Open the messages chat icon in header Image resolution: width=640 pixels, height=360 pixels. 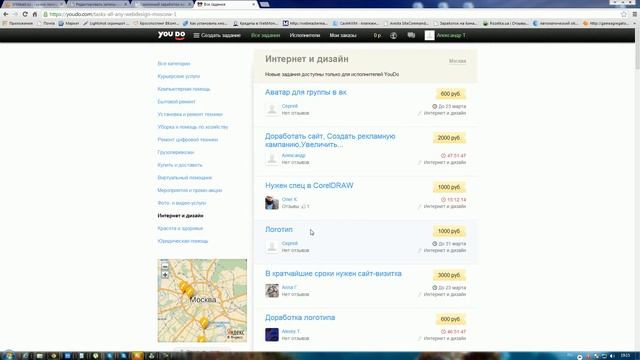tap(411, 36)
